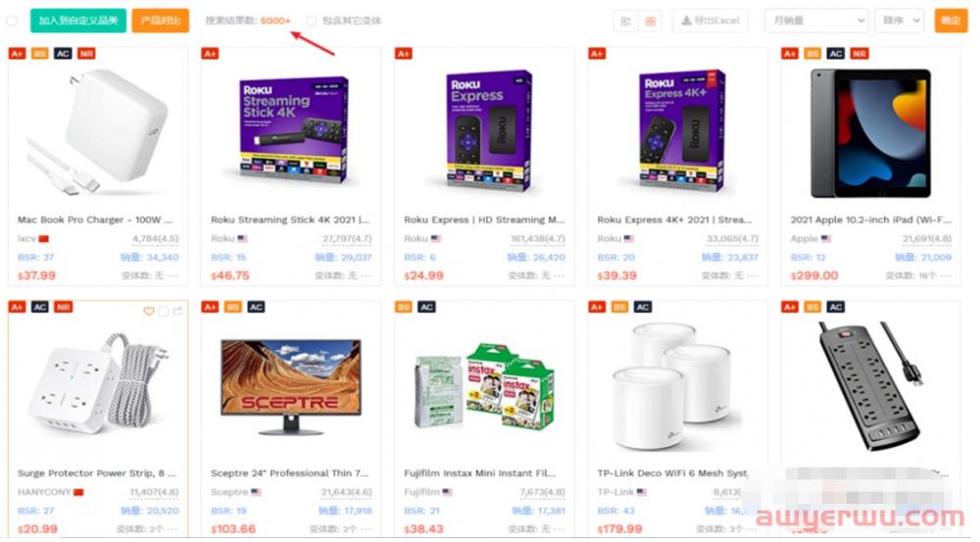
Task: Open Roku Streaming Stick 4K title link
Action: click(290, 221)
